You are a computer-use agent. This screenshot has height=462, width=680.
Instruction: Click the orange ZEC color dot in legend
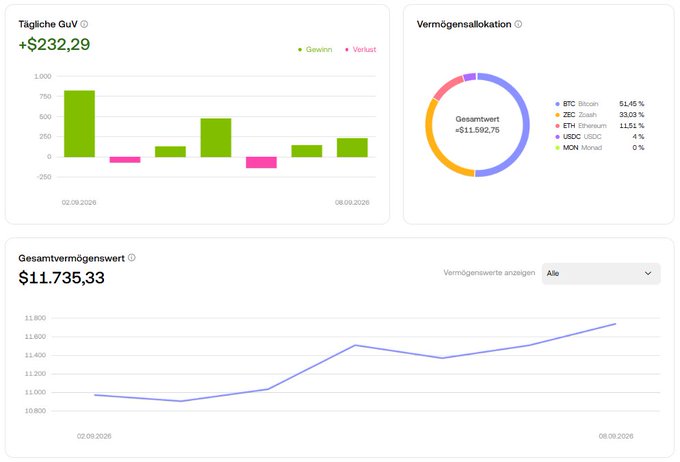(x=558, y=115)
